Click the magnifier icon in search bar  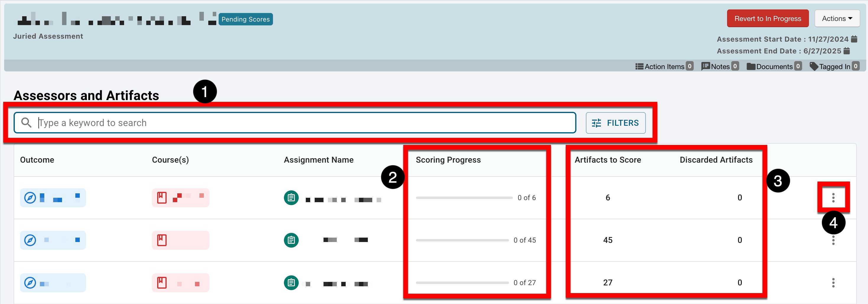click(x=26, y=123)
